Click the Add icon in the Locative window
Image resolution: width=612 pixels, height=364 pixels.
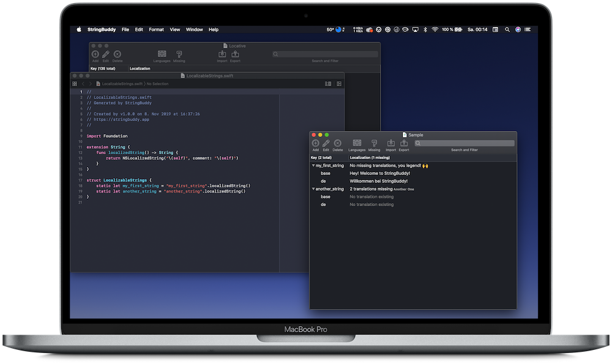pyautogui.click(x=95, y=54)
